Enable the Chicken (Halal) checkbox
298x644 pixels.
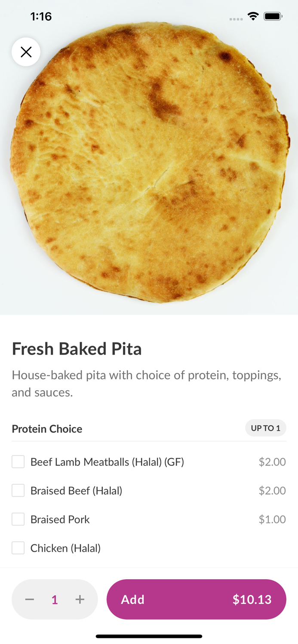(18, 548)
